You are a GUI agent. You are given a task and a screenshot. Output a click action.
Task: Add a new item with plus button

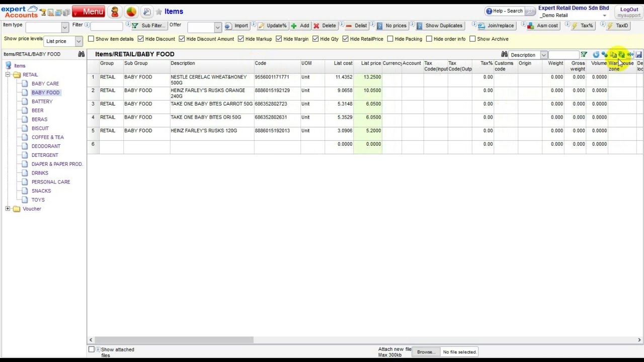tap(300, 26)
